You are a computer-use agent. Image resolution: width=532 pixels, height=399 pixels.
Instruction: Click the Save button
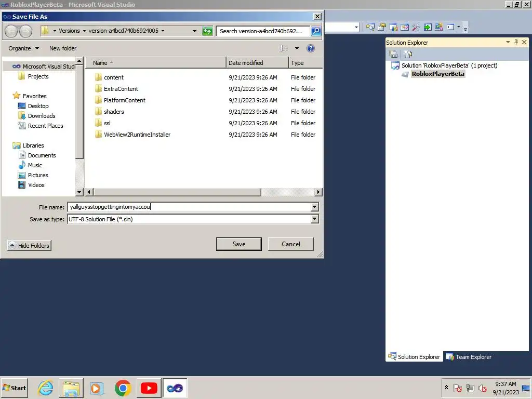(x=239, y=244)
